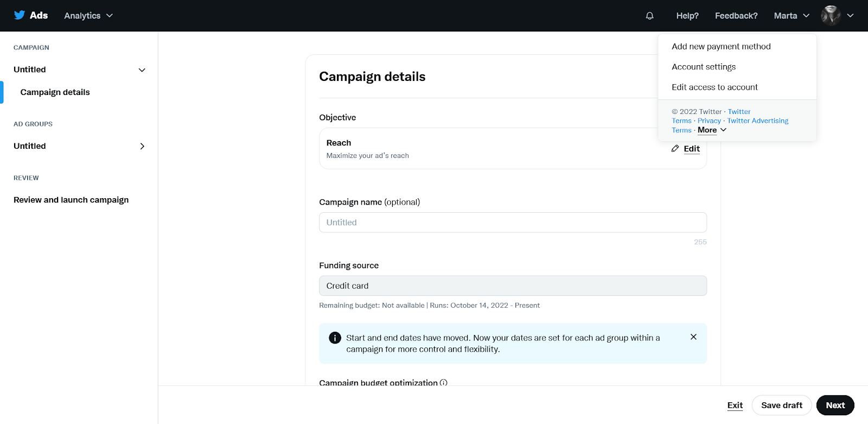
Task: Select Add new payment method
Action: (721, 47)
